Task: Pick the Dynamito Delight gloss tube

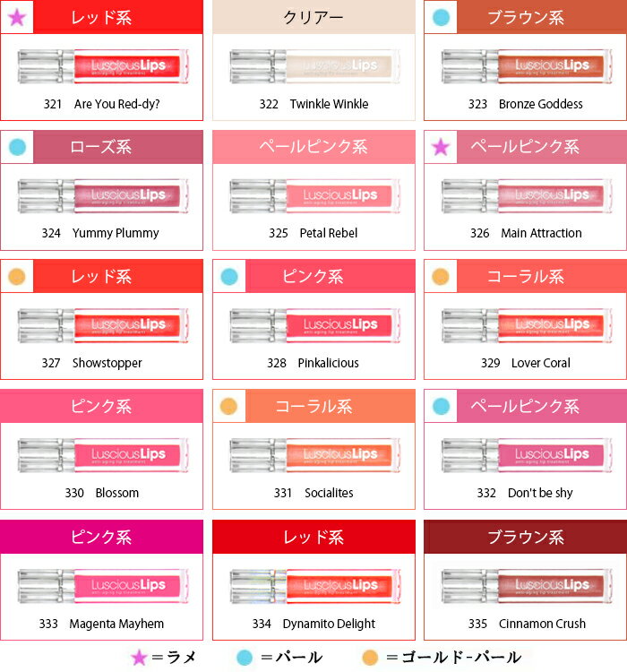Action: [x=313, y=585]
